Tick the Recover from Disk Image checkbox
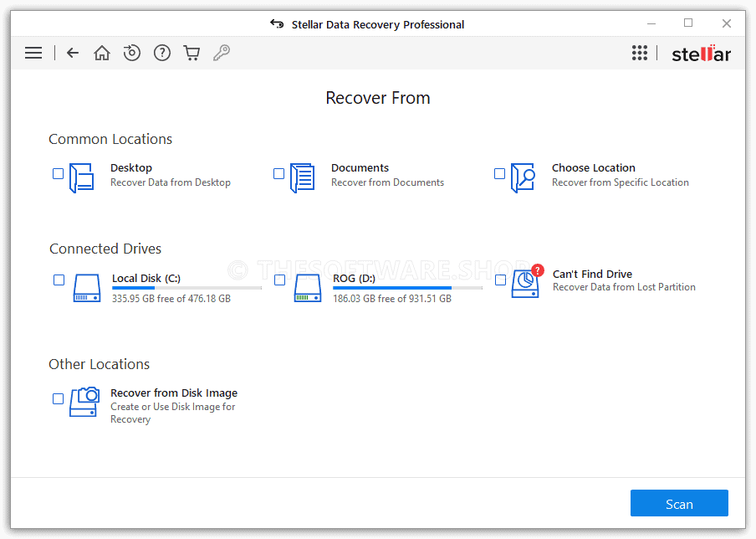 pyautogui.click(x=58, y=398)
